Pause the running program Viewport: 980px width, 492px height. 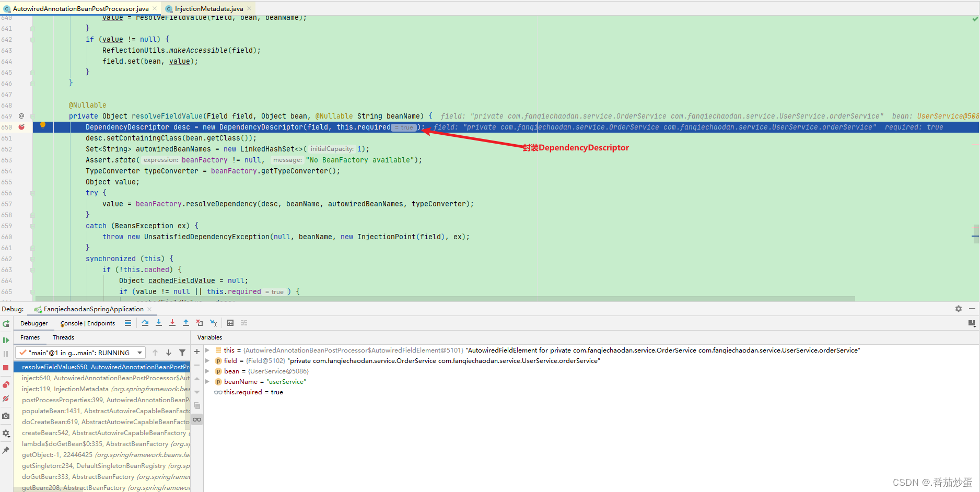(6, 354)
